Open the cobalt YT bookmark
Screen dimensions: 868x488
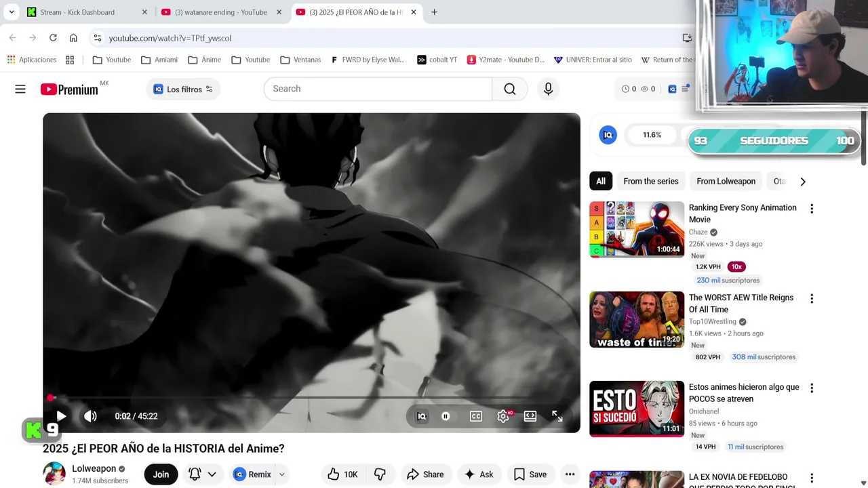pyautogui.click(x=437, y=60)
